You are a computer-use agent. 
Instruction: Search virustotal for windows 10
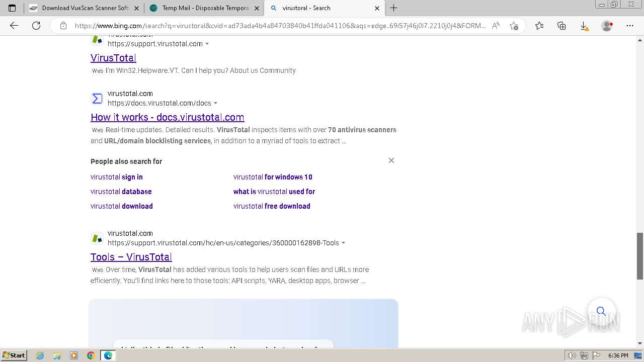(273, 177)
